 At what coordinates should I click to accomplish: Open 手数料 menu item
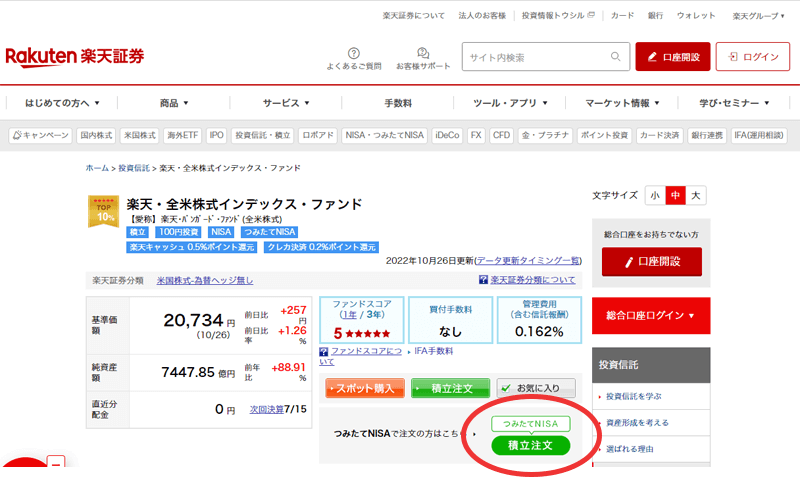pyautogui.click(x=398, y=103)
